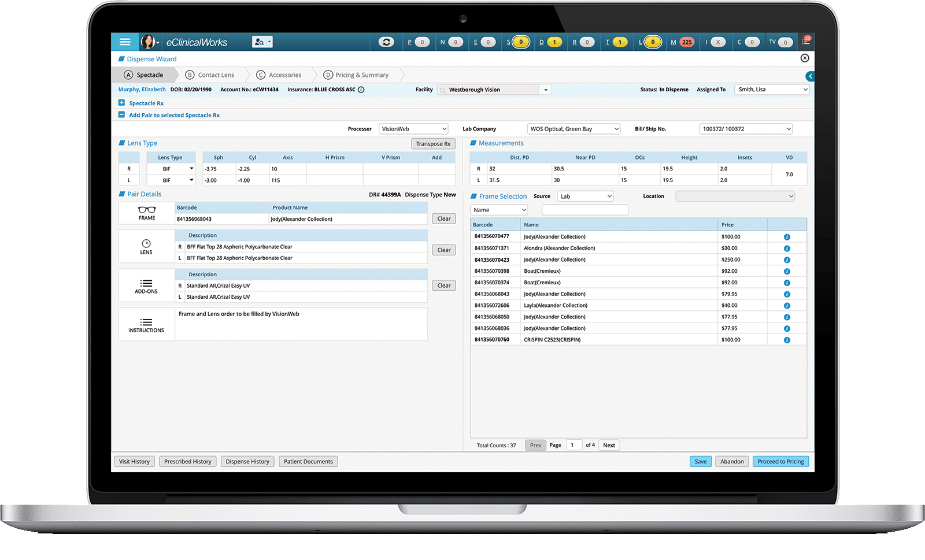Screen dimensions: 925x560
Task: Open the I counter badge
Action: [x=718, y=42]
